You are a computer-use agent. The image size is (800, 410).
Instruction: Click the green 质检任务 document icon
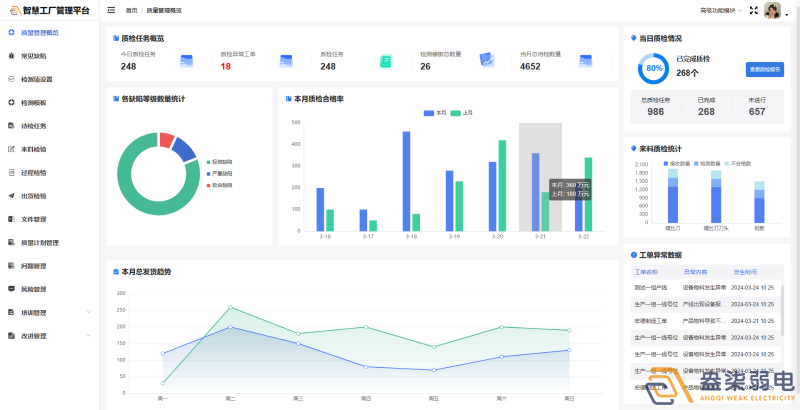tap(386, 61)
